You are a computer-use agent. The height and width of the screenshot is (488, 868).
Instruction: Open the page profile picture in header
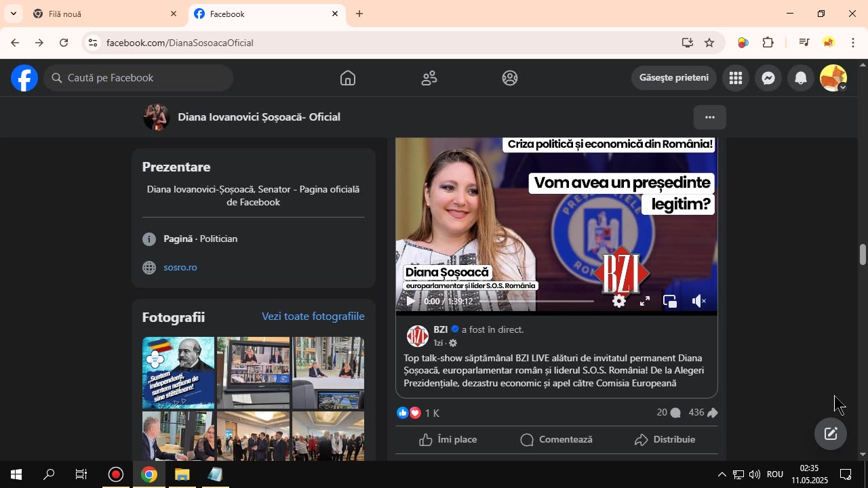[156, 117]
